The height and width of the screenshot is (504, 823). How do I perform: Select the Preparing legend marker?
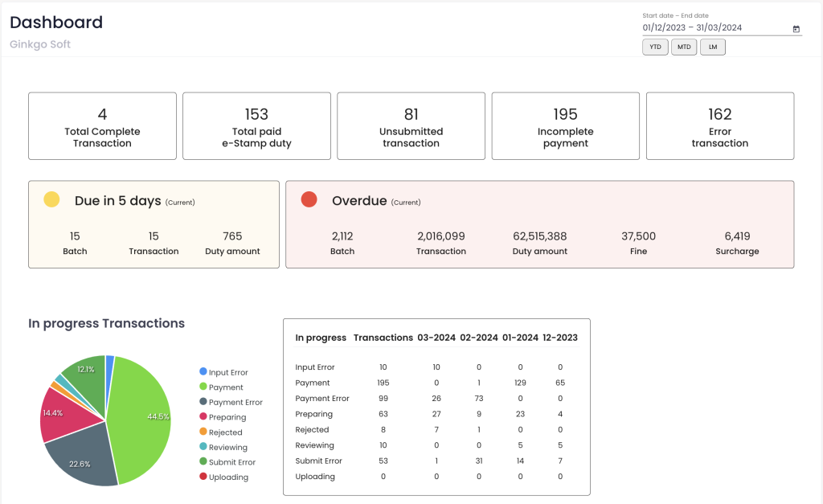[x=204, y=416]
